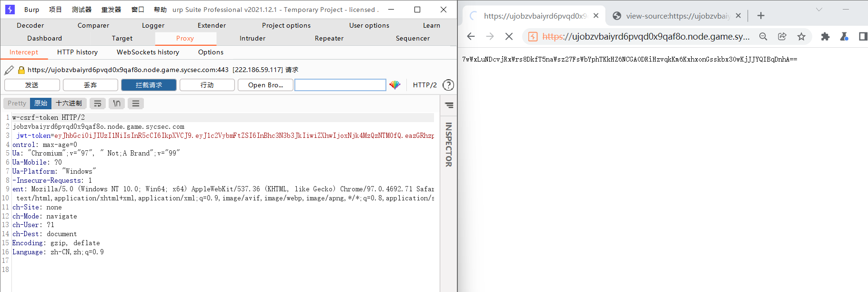This screenshot has width=868, height=292.
Task: Open the 帮助 menu
Action: [x=160, y=10]
